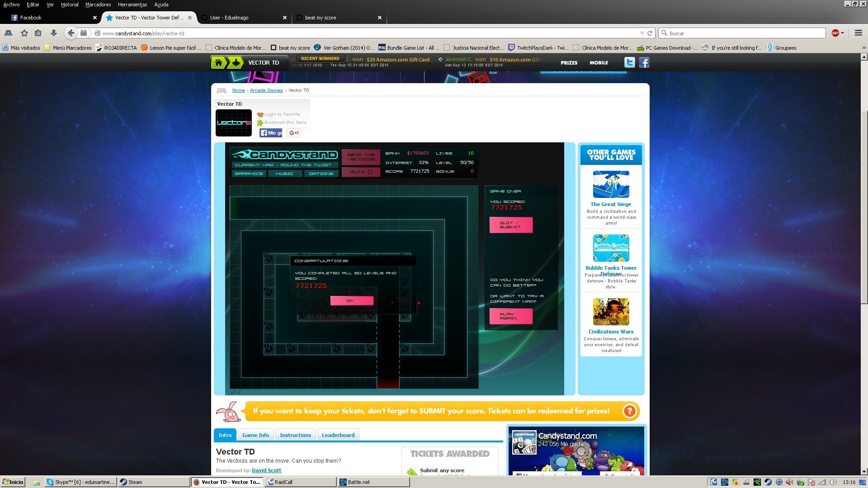
Task: Open the Arcade Games breadcrumb link
Action: [266, 90]
